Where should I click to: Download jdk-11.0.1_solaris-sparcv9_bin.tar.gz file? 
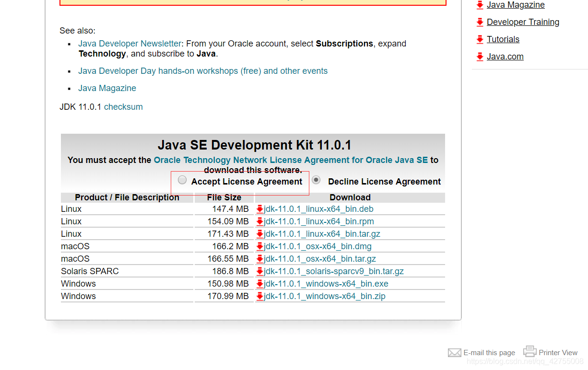pos(334,271)
